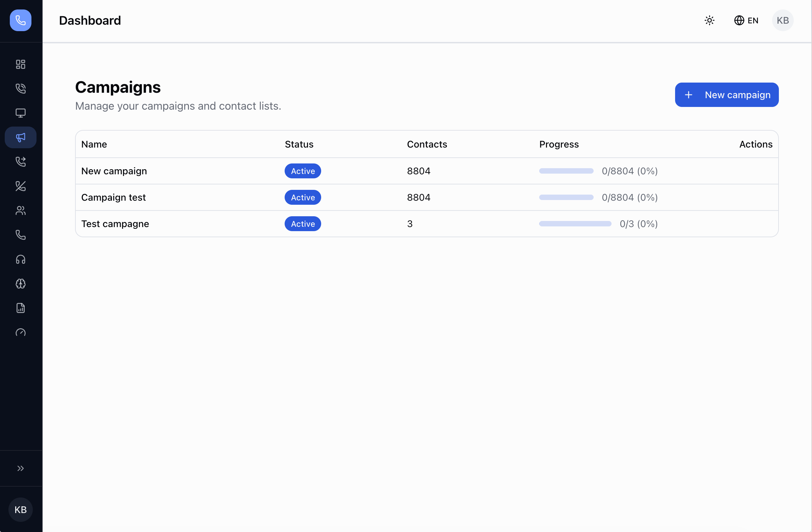
Task: Click the speed gauge icon in sidebar
Action: point(21,332)
